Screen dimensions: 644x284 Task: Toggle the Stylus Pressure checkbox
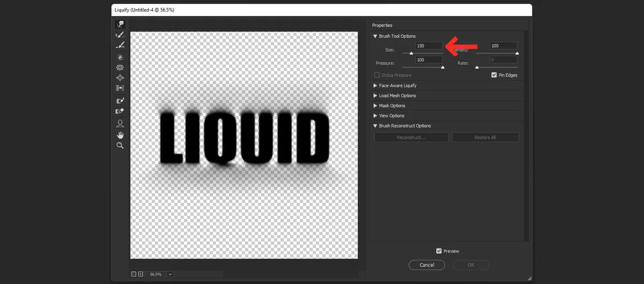pos(377,75)
